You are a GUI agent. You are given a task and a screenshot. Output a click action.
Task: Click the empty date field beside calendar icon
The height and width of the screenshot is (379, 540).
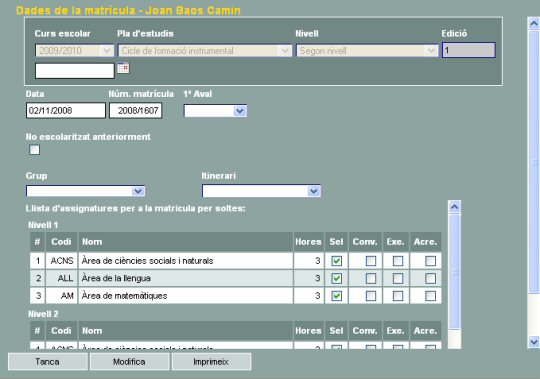pos(75,71)
